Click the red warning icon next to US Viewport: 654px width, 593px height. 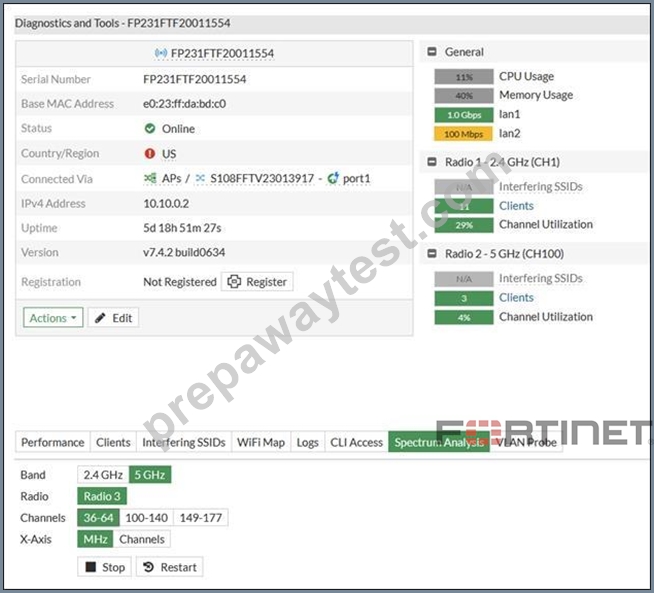point(150,153)
